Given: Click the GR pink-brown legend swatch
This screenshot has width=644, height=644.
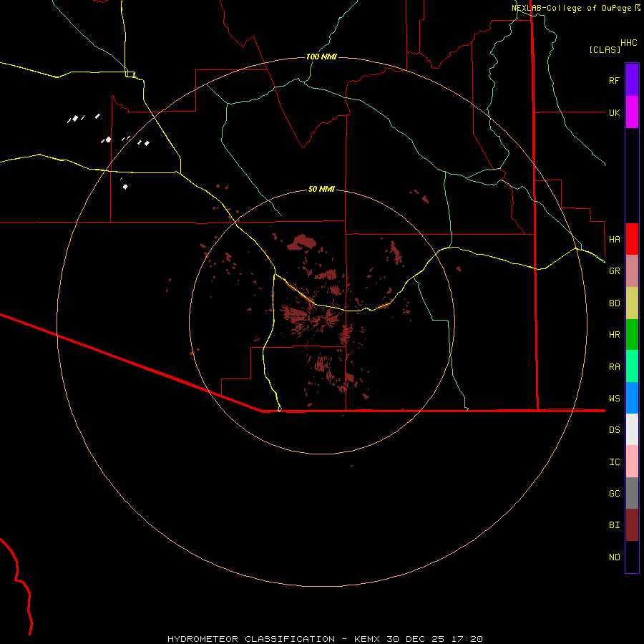Looking at the screenshot, I should tap(632, 270).
